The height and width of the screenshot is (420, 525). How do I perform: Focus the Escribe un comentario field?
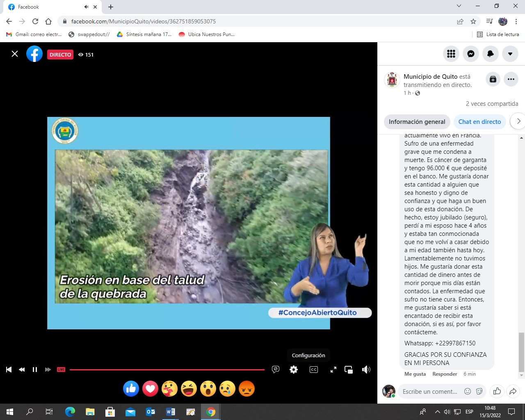(x=430, y=392)
